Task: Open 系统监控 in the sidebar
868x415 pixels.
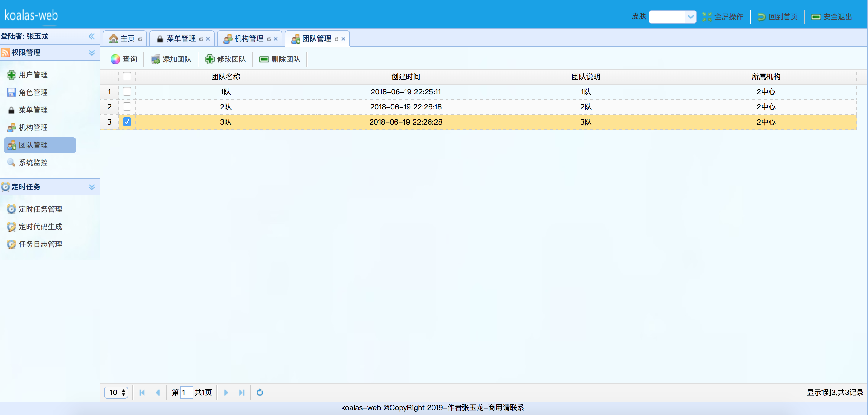Action: (x=40, y=162)
